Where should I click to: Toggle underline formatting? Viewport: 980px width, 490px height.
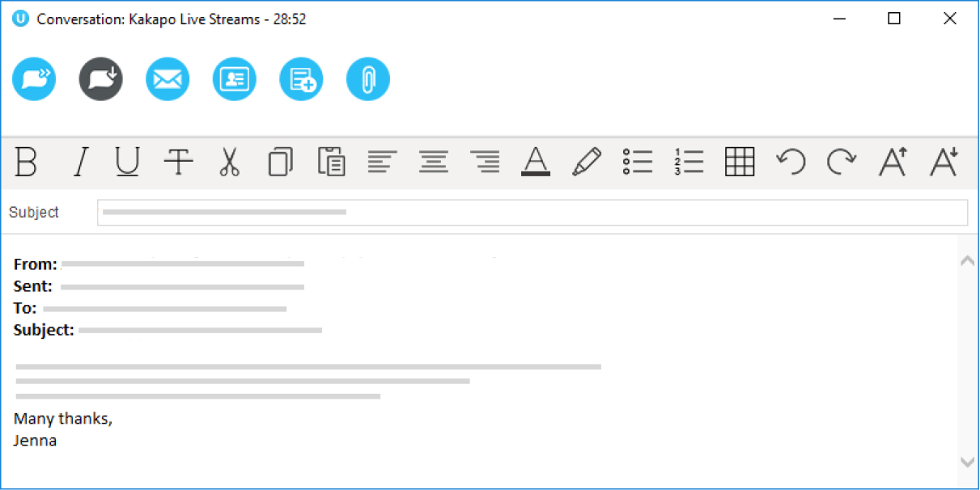pyautogui.click(x=127, y=162)
